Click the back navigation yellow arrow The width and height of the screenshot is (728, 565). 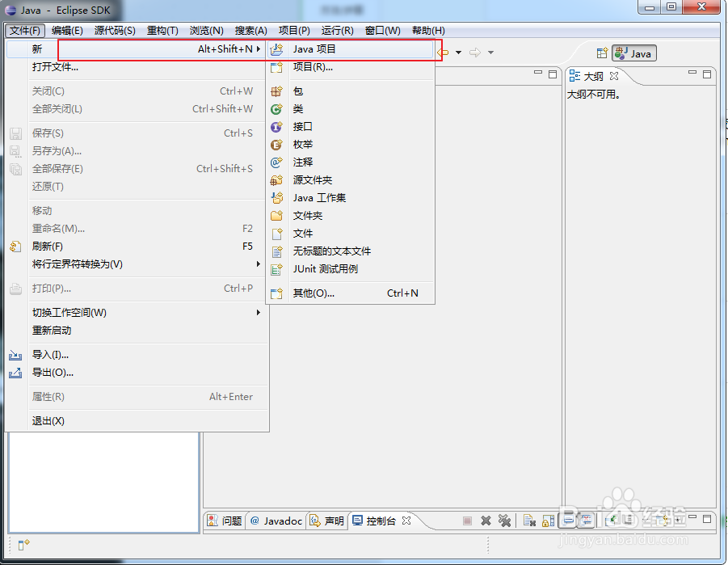(x=444, y=53)
